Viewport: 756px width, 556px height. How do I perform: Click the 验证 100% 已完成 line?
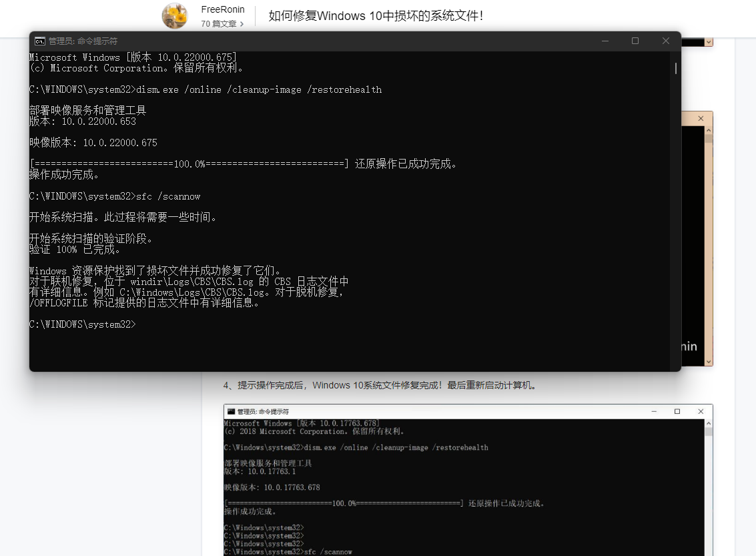pos(75,250)
